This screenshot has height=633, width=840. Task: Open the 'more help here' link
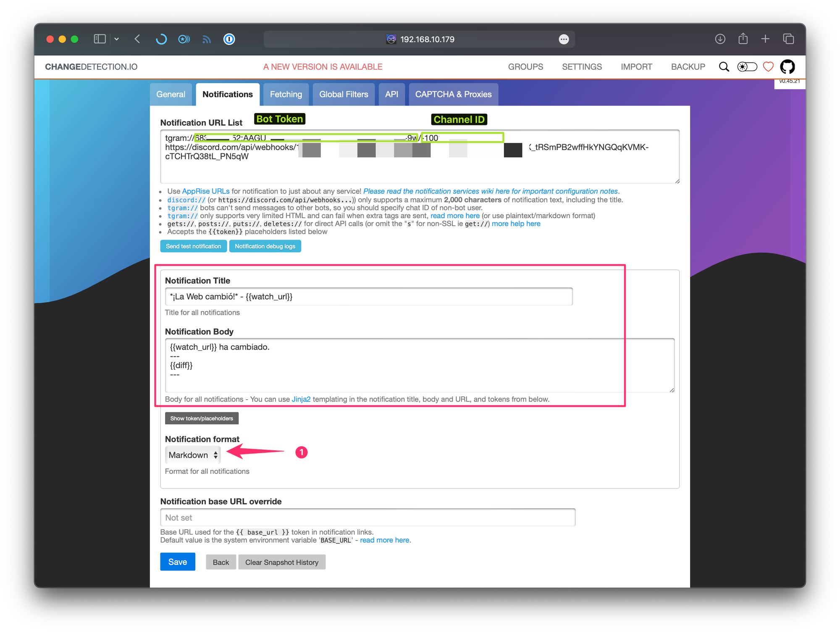tap(516, 224)
